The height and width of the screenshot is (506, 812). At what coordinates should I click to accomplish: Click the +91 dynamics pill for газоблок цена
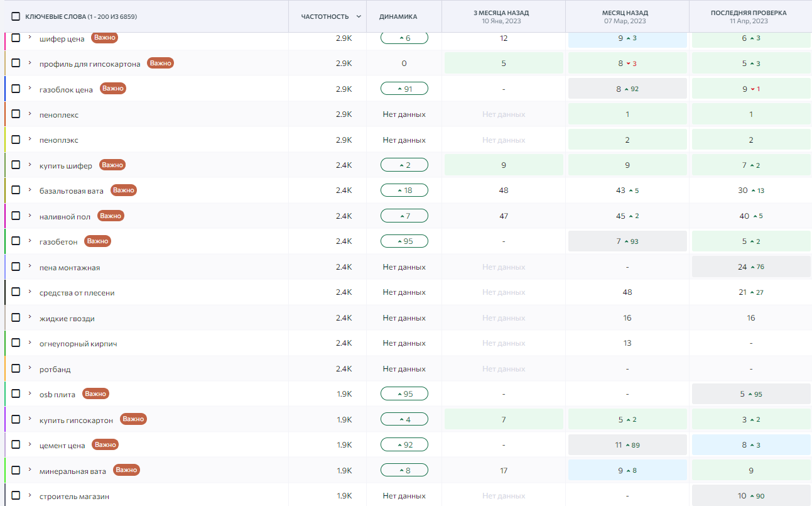point(404,89)
